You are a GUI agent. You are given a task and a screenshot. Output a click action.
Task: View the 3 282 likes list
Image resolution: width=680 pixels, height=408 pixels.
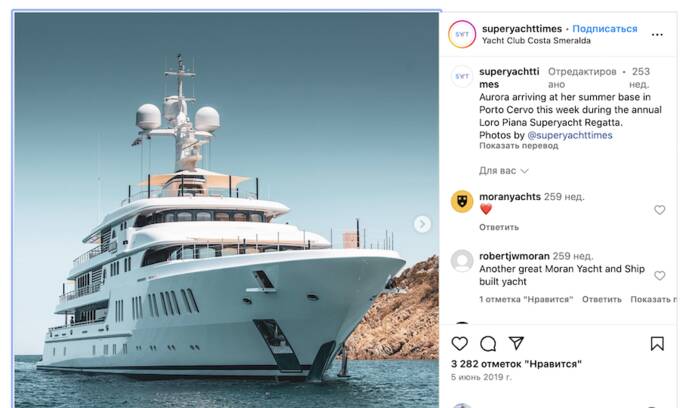(516, 364)
